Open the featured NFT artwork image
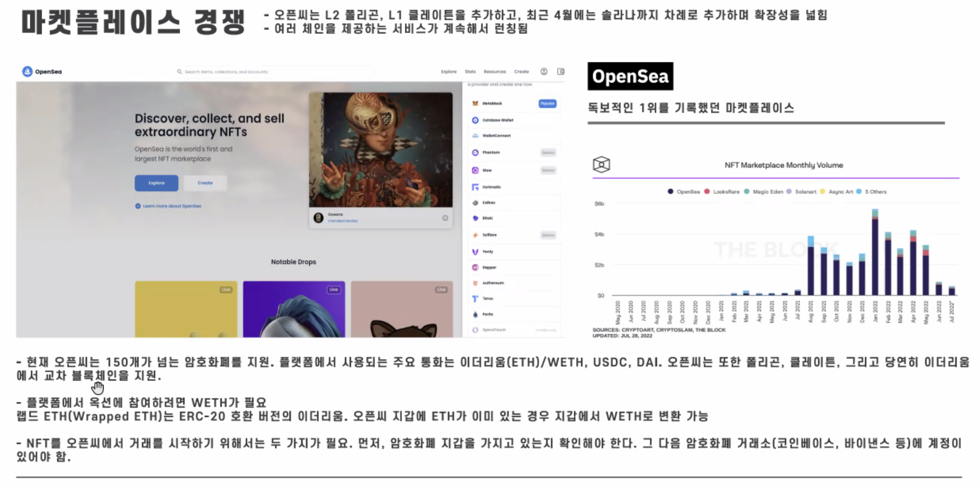Image resolution: width=980 pixels, height=486 pixels. pyautogui.click(x=381, y=150)
